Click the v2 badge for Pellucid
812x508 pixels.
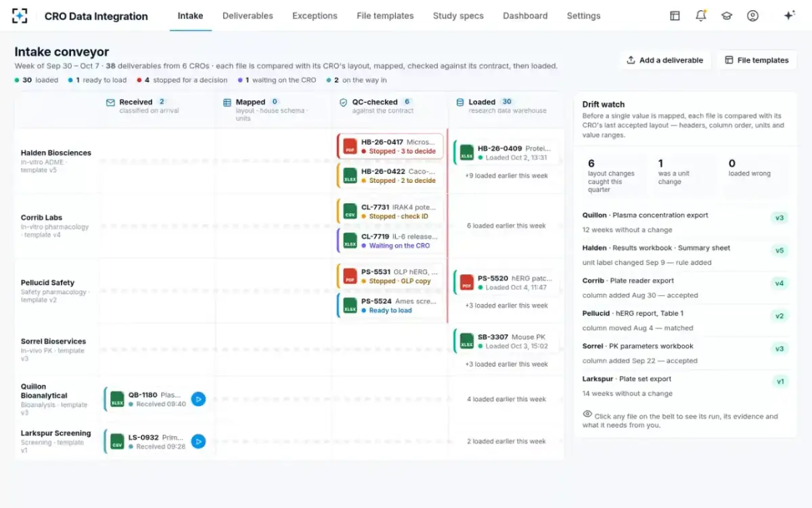tap(780, 316)
